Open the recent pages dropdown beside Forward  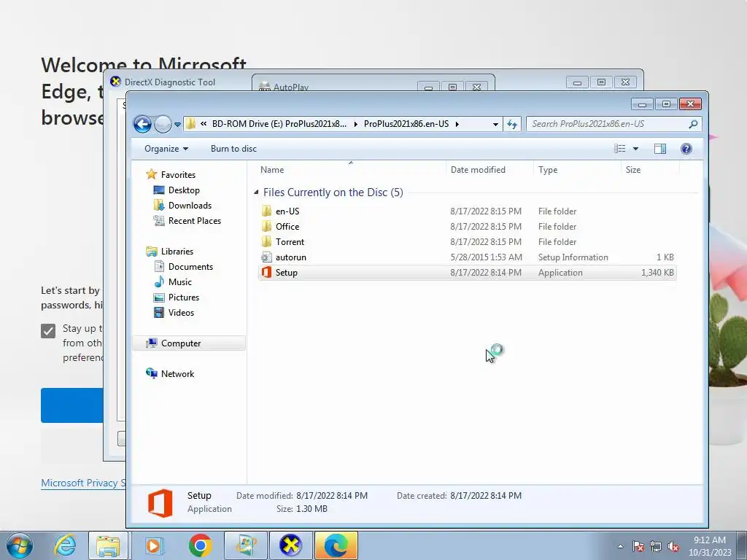177,125
